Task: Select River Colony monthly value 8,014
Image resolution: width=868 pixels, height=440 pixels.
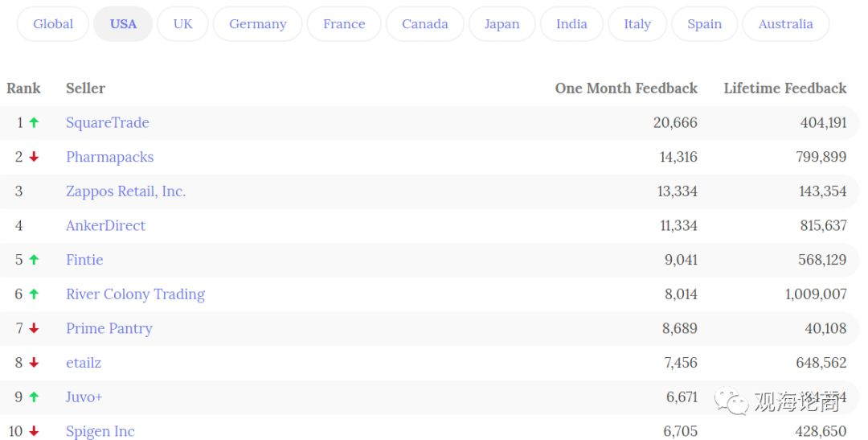Action: click(681, 294)
